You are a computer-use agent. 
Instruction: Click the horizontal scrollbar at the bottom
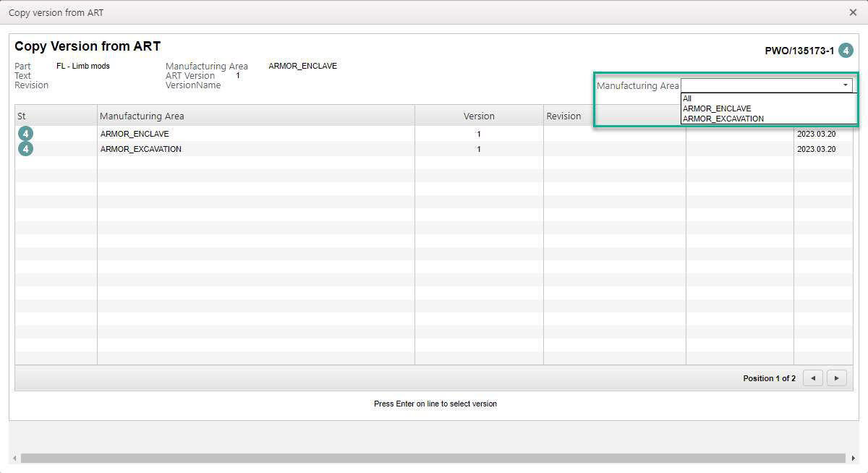pos(433,458)
